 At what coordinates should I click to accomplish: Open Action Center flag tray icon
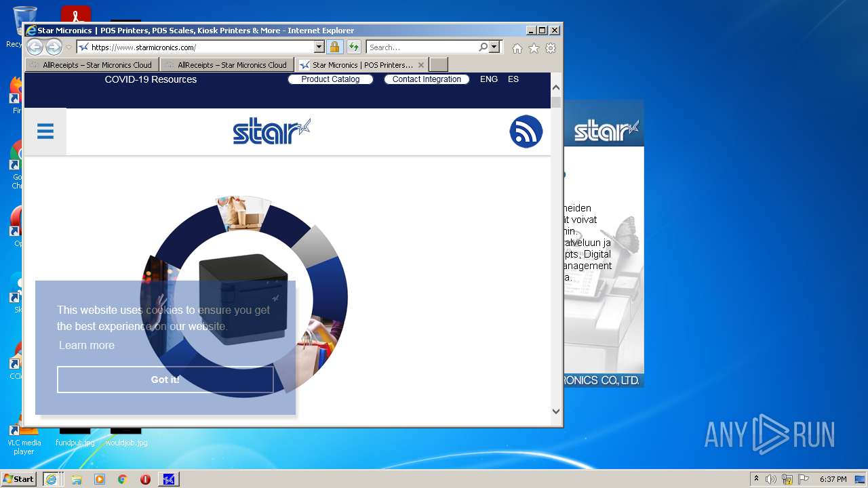point(804,479)
